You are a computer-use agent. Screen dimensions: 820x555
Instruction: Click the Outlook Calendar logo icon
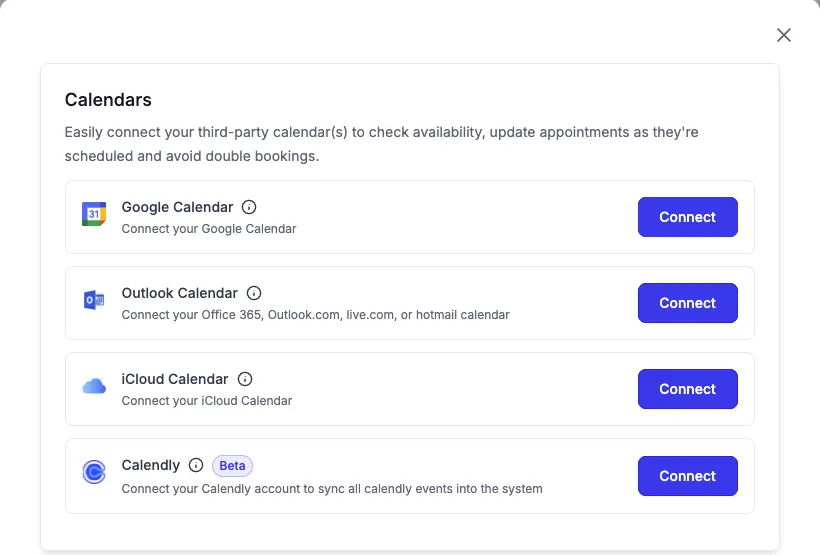tap(94, 300)
